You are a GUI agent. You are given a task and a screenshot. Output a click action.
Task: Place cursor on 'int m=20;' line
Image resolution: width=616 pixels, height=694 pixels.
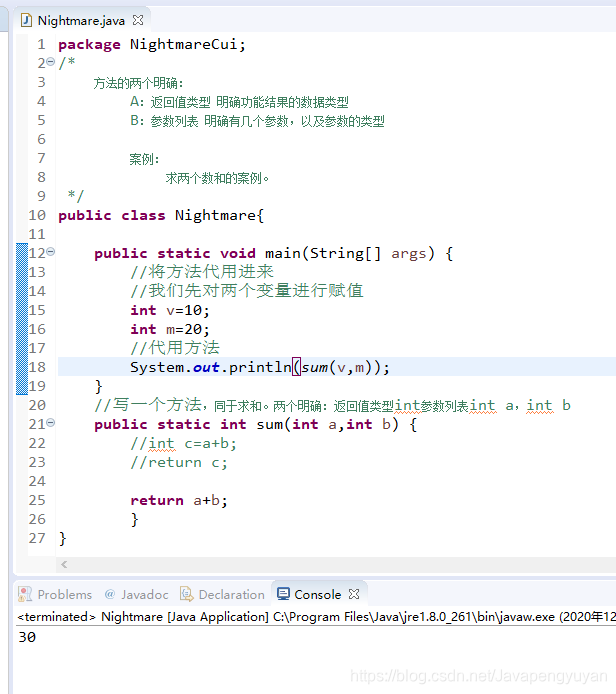point(169,329)
